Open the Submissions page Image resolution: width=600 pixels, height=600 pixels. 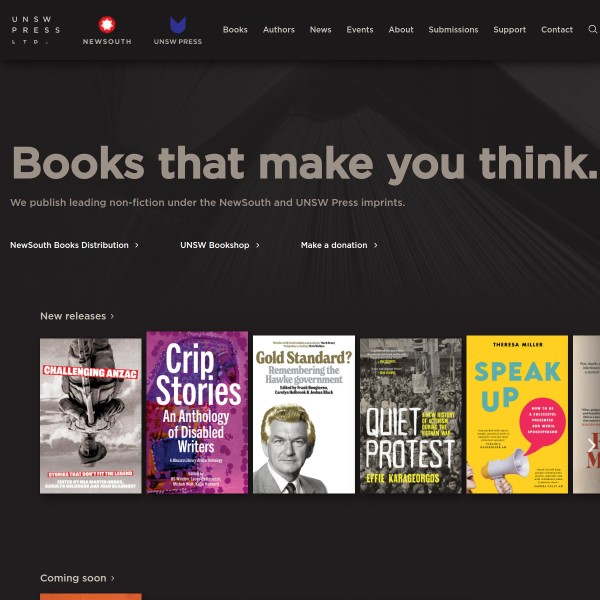(453, 29)
